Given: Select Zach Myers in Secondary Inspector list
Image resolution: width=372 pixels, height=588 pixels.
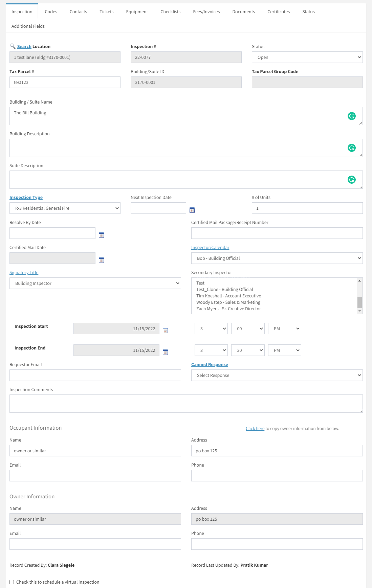Looking at the screenshot, I should 228,309.
